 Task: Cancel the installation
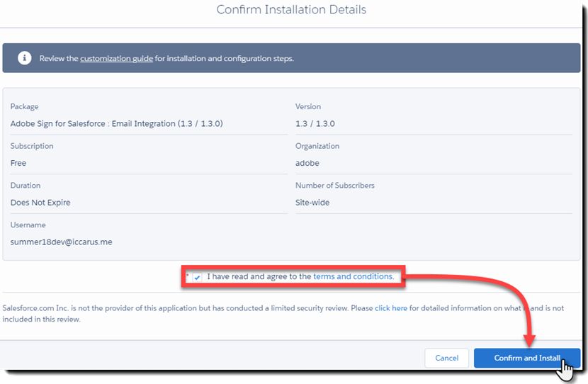point(446,358)
